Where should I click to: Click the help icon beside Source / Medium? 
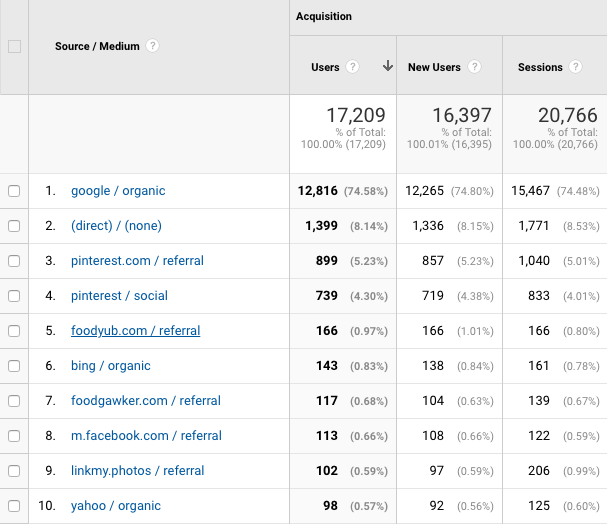point(152,46)
